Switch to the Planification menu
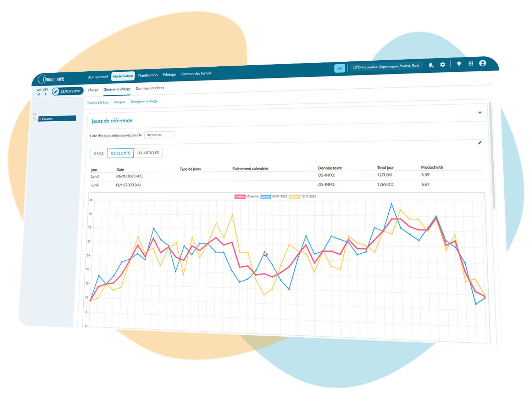 (x=148, y=75)
